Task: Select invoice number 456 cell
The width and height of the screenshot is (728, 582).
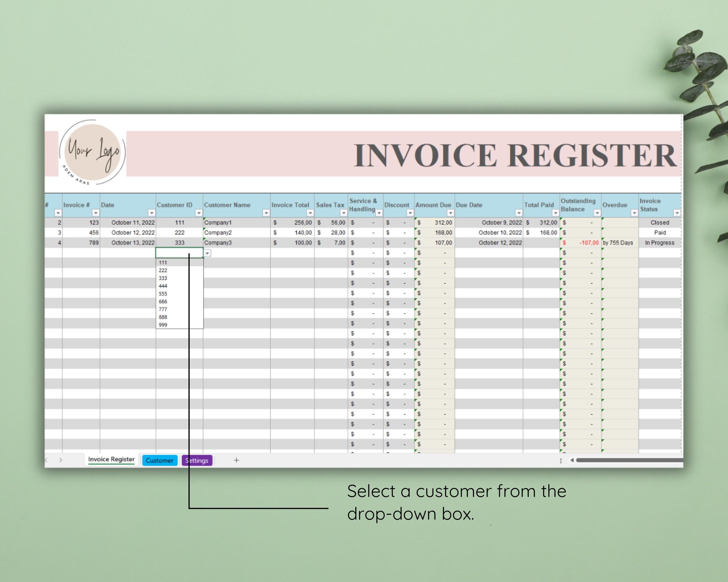Action: click(81, 233)
